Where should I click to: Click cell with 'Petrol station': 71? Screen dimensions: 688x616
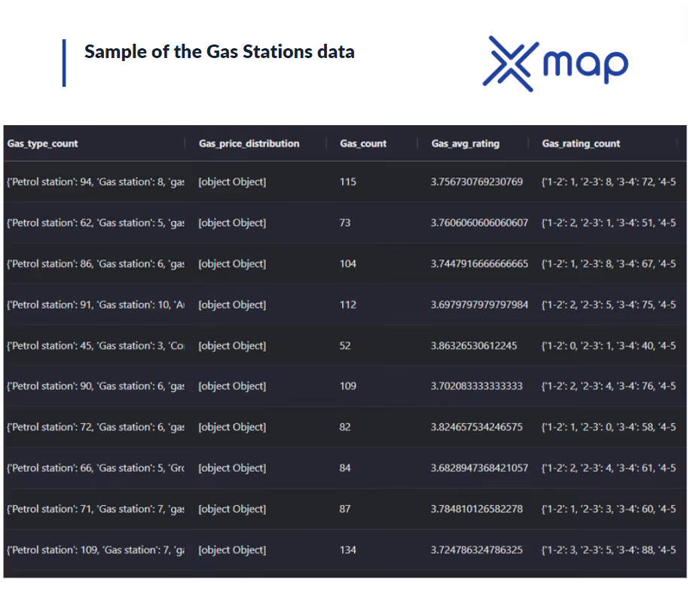[96, 509]
